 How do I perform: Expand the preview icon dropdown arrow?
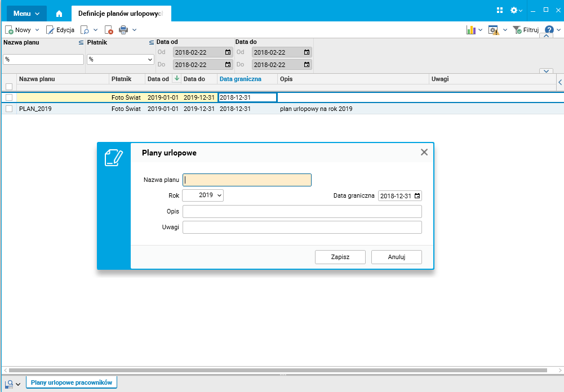(96, 30)
